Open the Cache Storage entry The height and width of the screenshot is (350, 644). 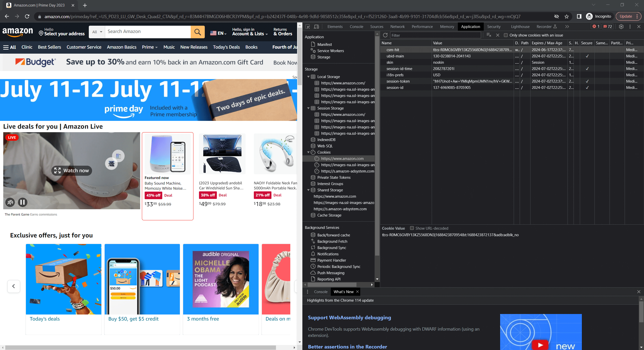tap(329, 215)
